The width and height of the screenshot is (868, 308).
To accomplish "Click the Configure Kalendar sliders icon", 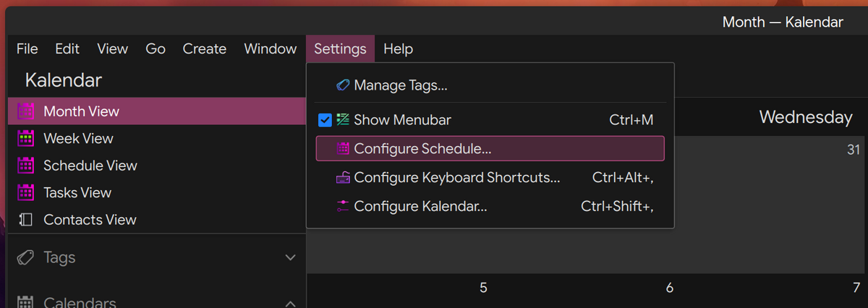I will pyautogui.click(x=343, y=206).
